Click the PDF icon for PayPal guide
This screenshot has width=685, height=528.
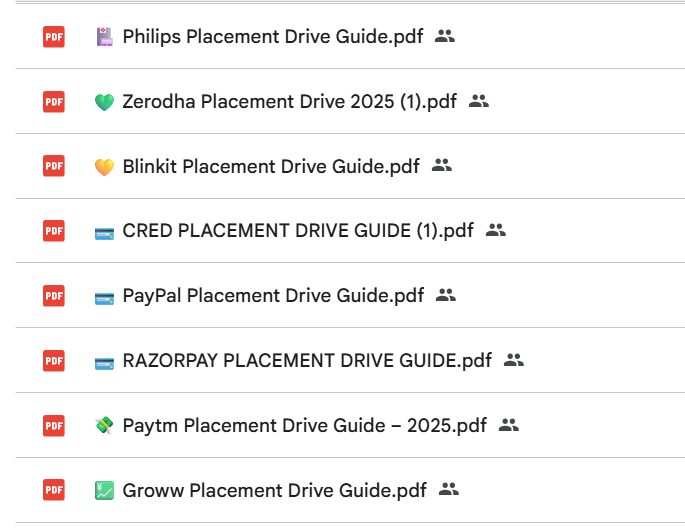(x=53, y=296)
